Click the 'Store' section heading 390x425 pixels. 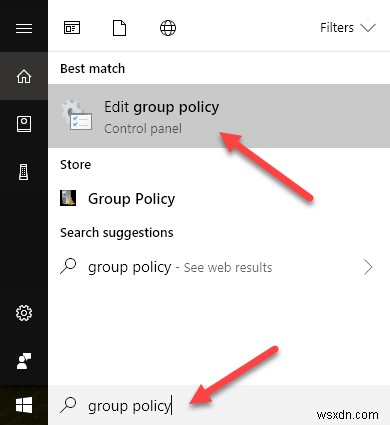[75, 165]
